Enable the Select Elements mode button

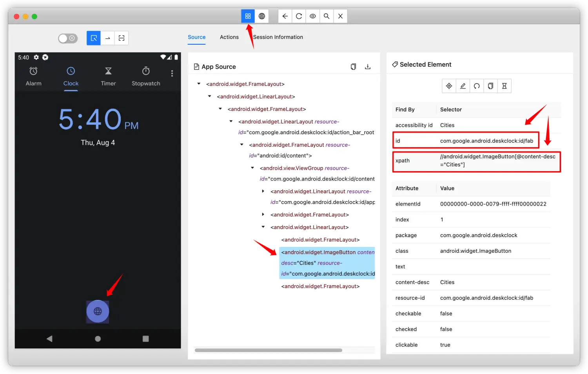click(94, 38)
